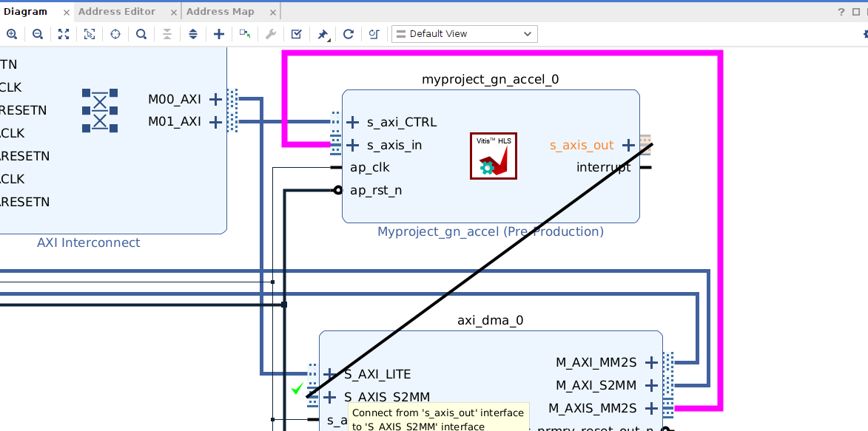Add IP using the plus toolbar icon
868x431 pixels.
pyautogui.click(x=218, y=34)
